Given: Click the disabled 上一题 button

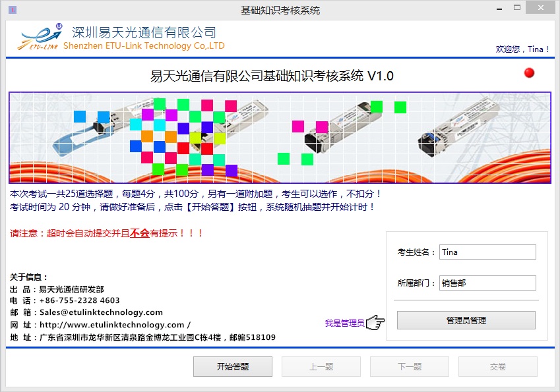Looking at the screenshot, I should point(321,366).
